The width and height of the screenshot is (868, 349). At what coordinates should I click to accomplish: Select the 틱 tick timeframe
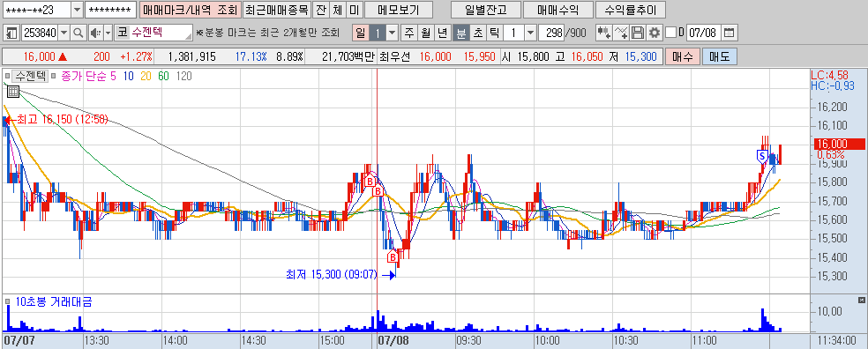point(494,33)
